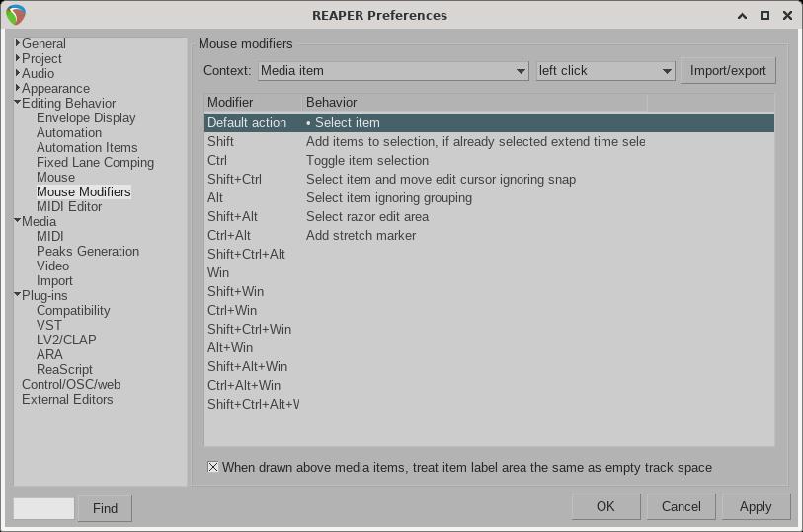Screen dimensions: 803x532
Task: Open the Automation Items settings page
Action: [x=87, y=147]
